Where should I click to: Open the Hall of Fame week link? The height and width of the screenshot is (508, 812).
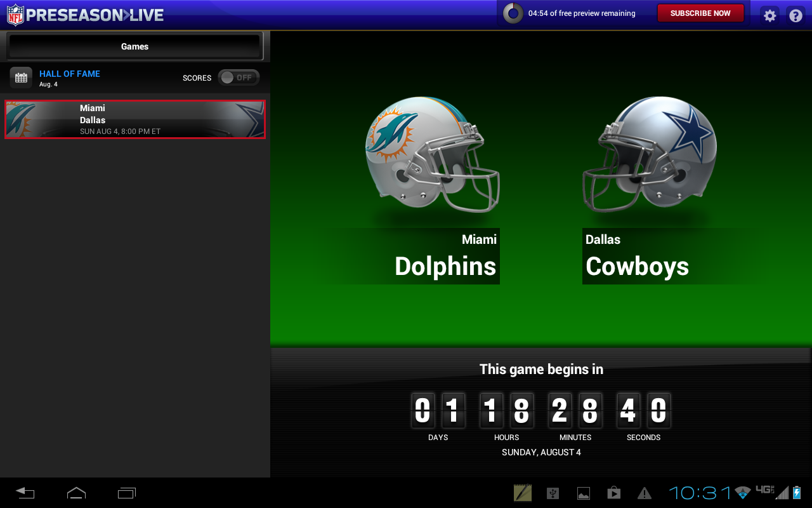tap(70, 74)
